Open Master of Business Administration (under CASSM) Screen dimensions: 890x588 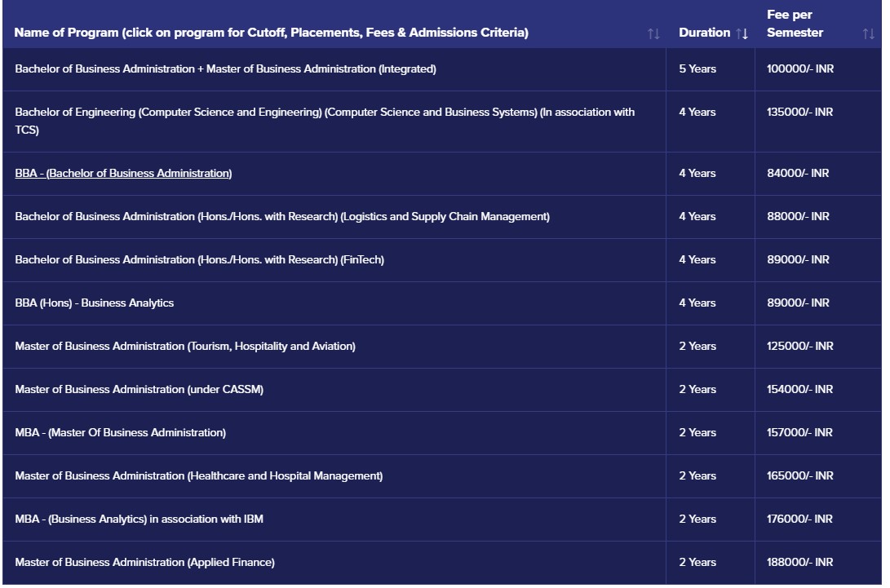point(139,390)
